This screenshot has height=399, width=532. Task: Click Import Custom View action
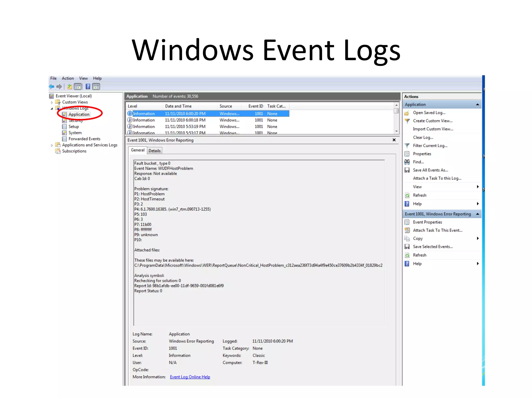click(433, 129)
